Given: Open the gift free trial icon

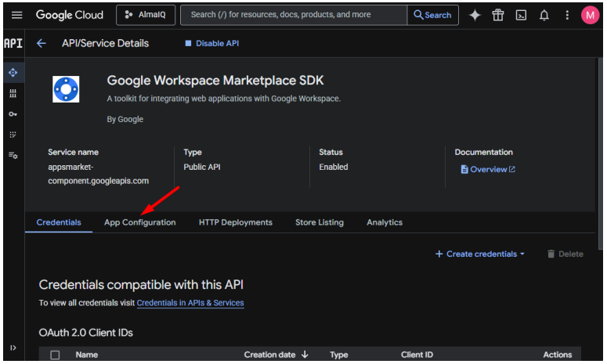Looking at the screenshot, I should pyautogui.click(x=498, y=15).
